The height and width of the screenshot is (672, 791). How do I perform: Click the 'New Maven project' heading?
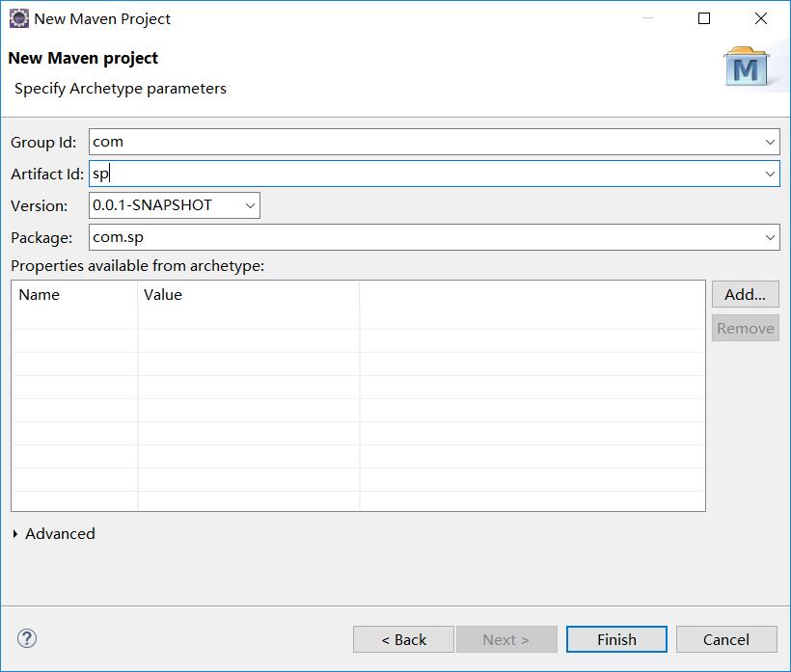click(x=83, y=59)
